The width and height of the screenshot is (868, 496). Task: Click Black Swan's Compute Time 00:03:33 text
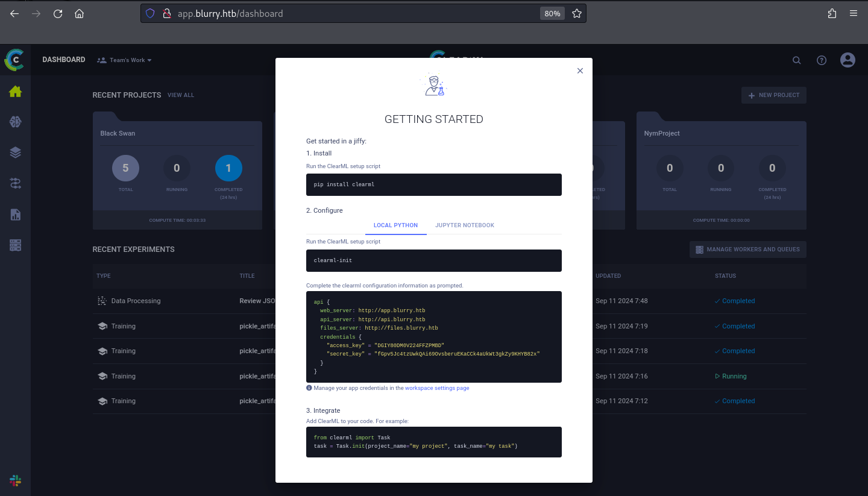(177, 221)
